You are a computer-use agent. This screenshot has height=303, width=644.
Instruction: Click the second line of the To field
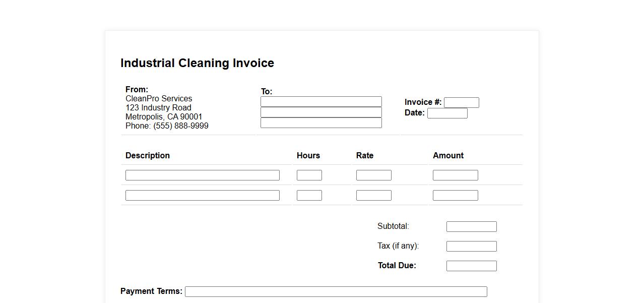321,112
